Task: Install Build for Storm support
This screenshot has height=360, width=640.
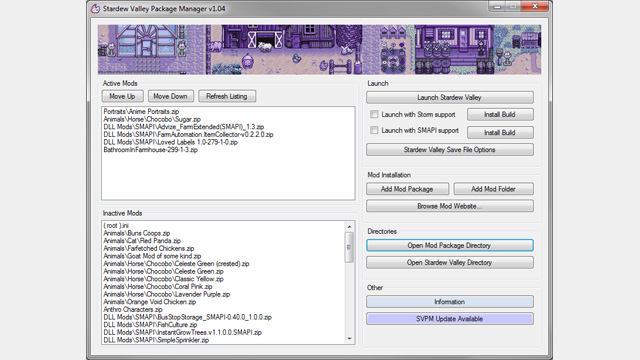Action: click(500, 115)
